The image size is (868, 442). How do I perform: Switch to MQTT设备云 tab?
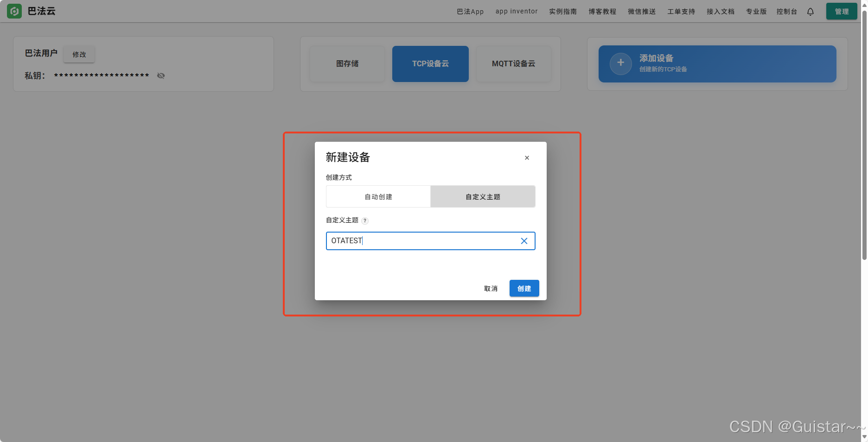[x=513, y=64]
